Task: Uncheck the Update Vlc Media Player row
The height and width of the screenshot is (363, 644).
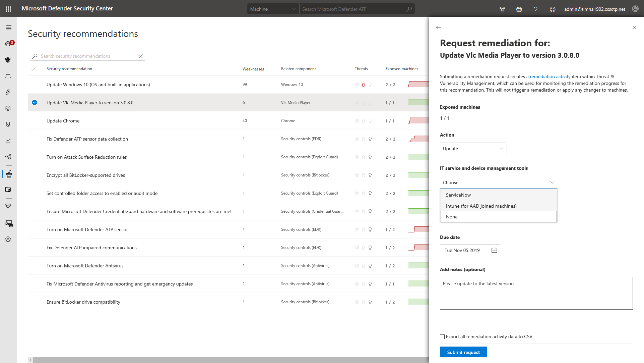Action: [x=35, y=102]
